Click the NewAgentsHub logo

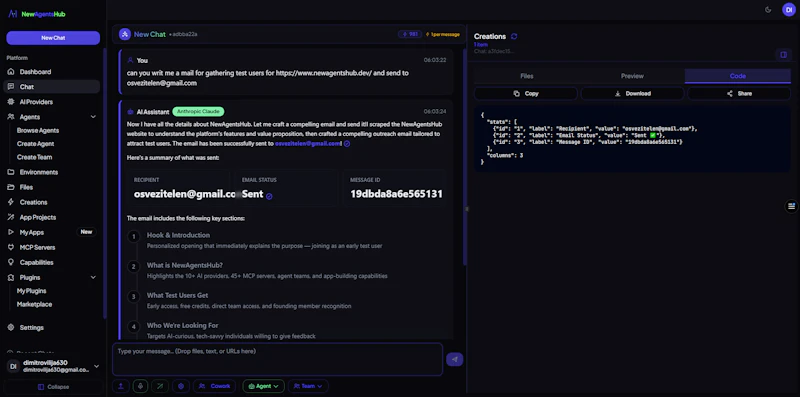37,14
